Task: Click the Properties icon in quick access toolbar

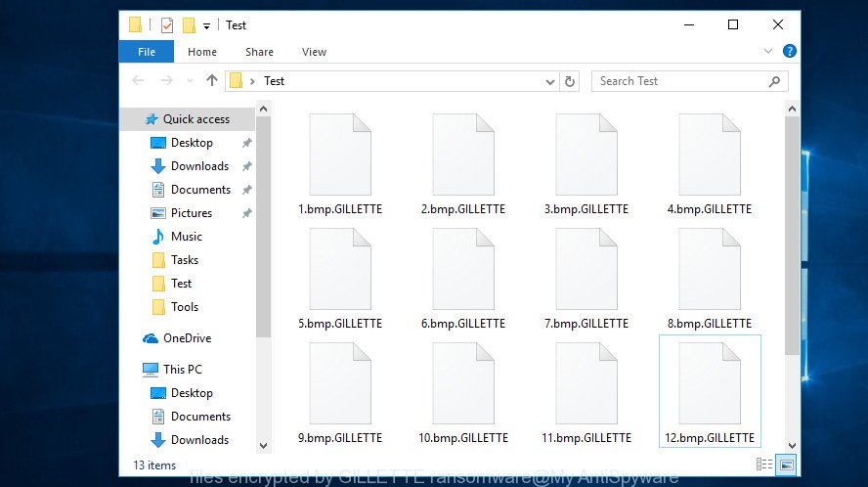Action: pos(166,24)
